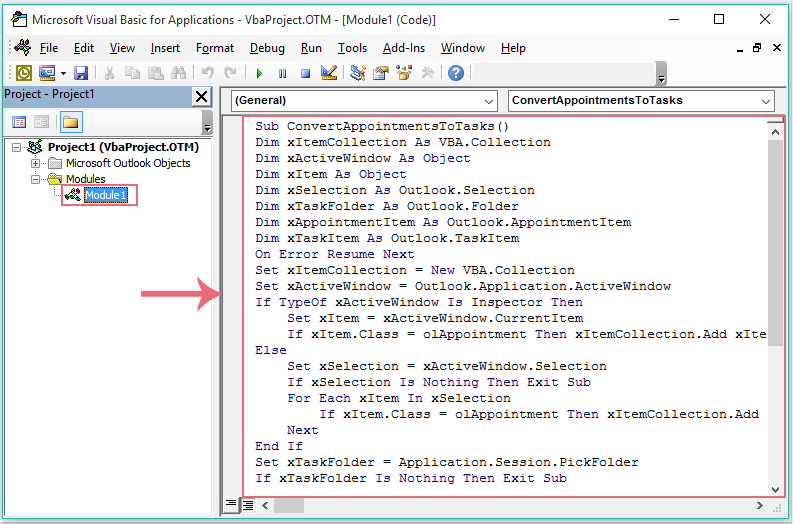This screenshot has height=524, width=793.
Task: Open the Window menu
Action: 463,48
